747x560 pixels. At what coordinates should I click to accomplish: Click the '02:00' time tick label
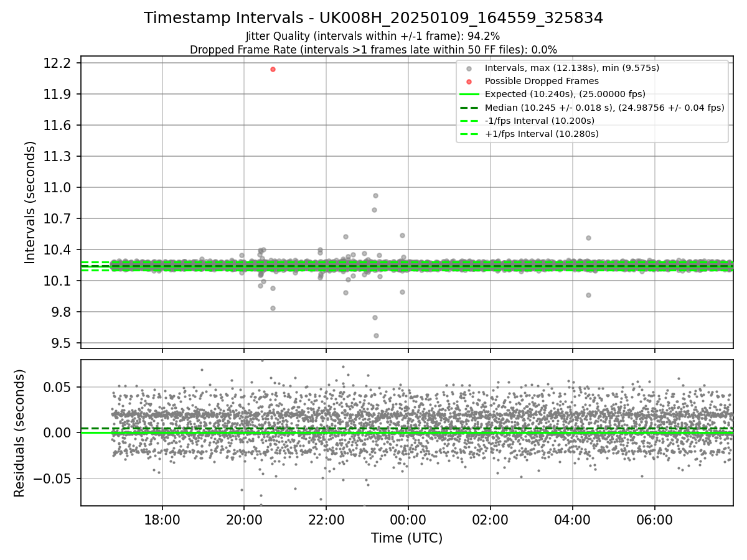point(490,520)
